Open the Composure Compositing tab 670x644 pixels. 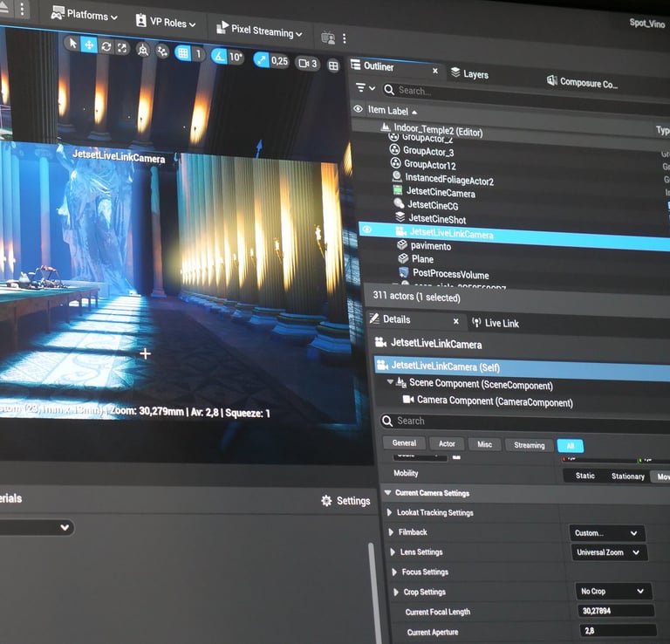(x=583, y=82)
